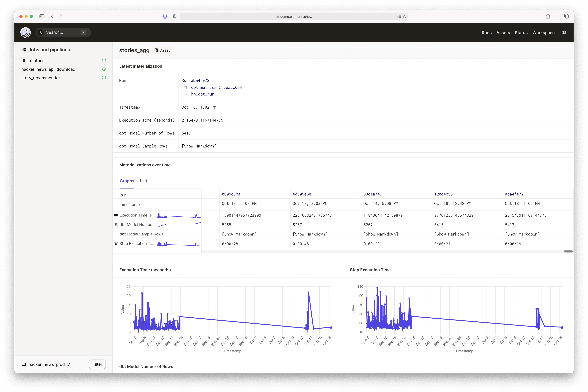
Task: Open the schedule clock icon beside hacker_news_api_download
Action: (x=104, y=69)
